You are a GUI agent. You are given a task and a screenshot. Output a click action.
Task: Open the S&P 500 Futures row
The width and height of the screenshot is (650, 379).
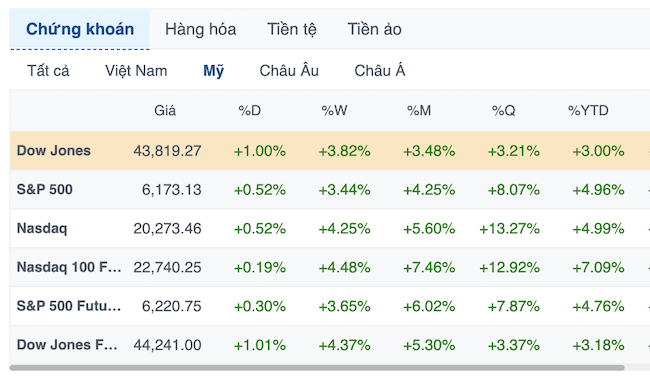330,306
